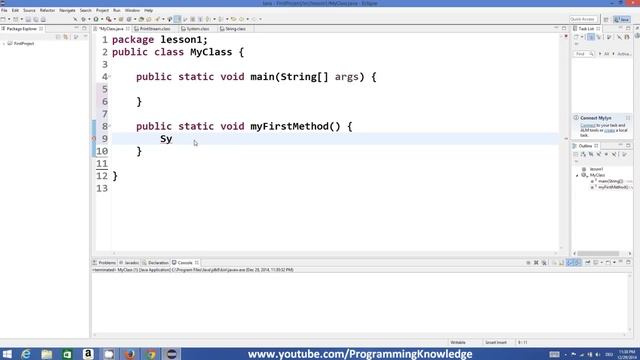
Task: Click Windows Start button
Action: coord(7,354)
